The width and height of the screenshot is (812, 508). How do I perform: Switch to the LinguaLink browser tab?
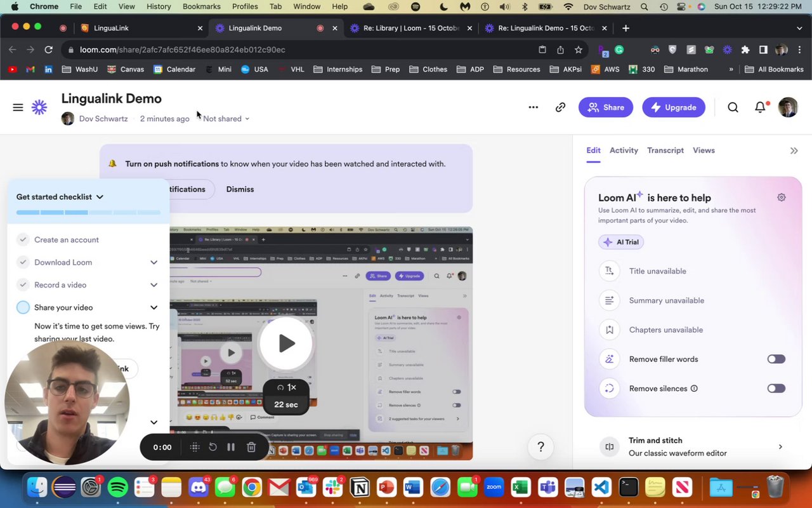coord(141,28)
